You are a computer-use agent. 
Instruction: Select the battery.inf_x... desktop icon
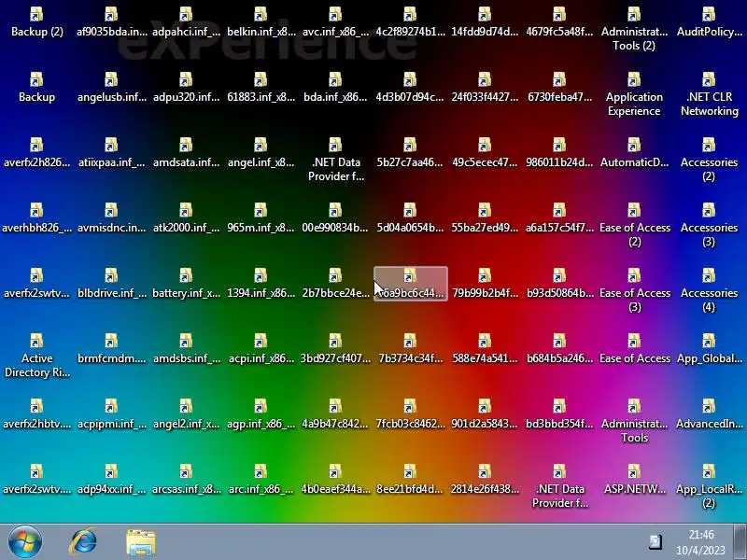click(x=186, y=283)
